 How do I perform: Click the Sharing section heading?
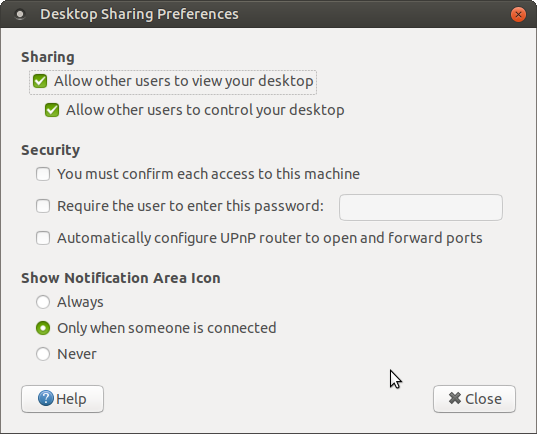[x=48, y=57]
